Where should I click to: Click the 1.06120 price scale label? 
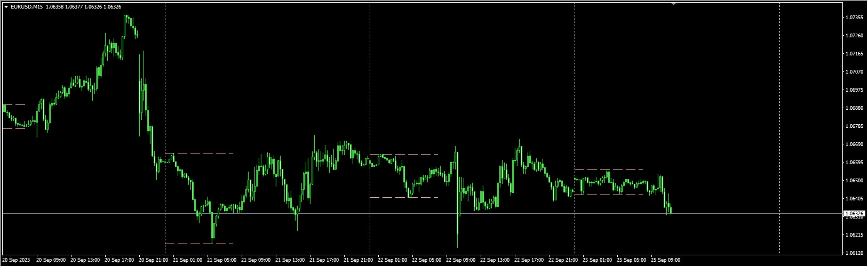855,253
